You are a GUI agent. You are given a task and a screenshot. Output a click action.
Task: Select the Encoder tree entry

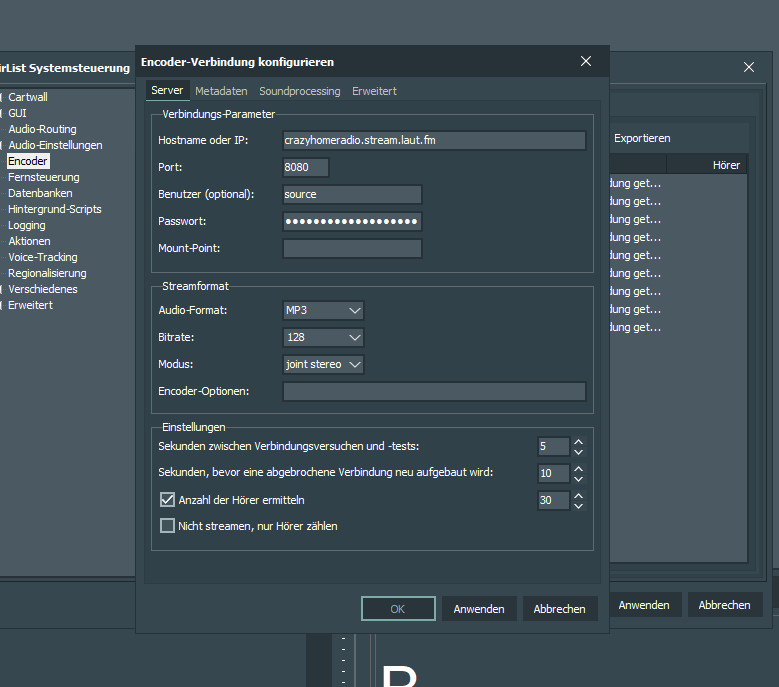[28, 161]
